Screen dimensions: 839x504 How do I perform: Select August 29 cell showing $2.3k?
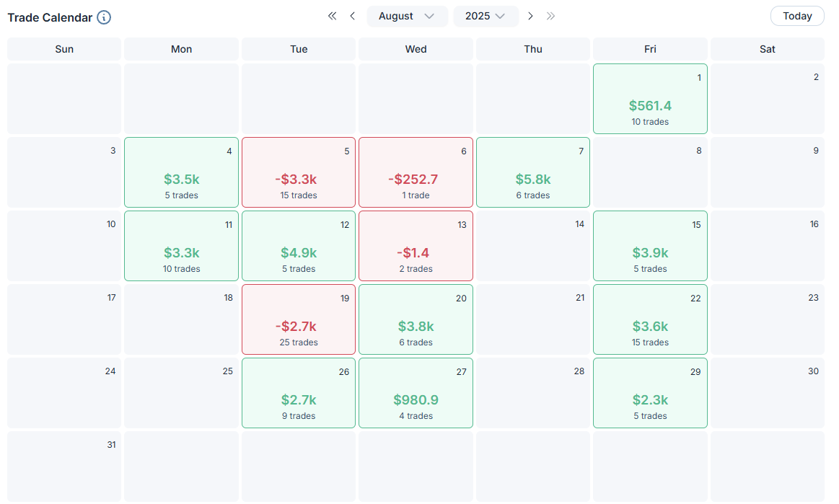pos(650,393)
